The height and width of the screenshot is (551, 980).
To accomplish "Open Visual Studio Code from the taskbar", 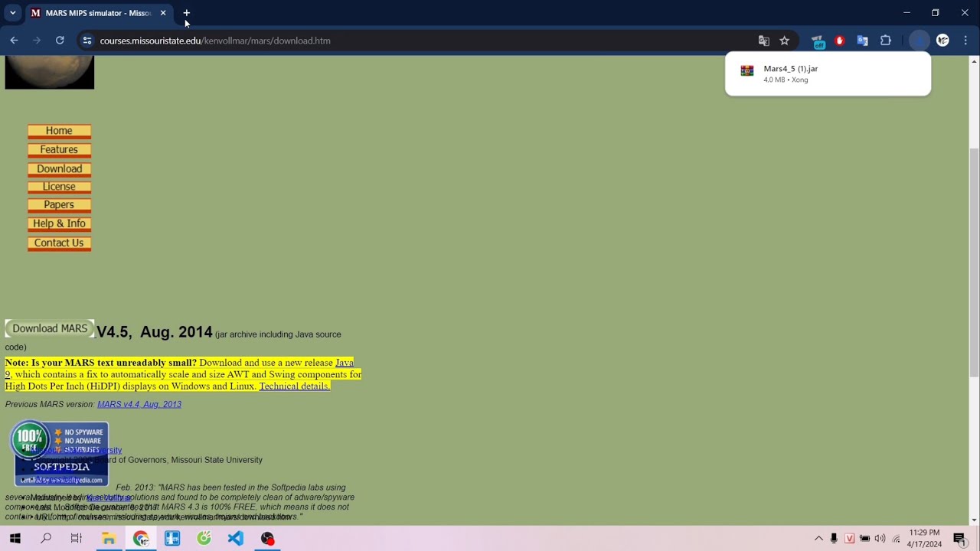I will 235,539.
